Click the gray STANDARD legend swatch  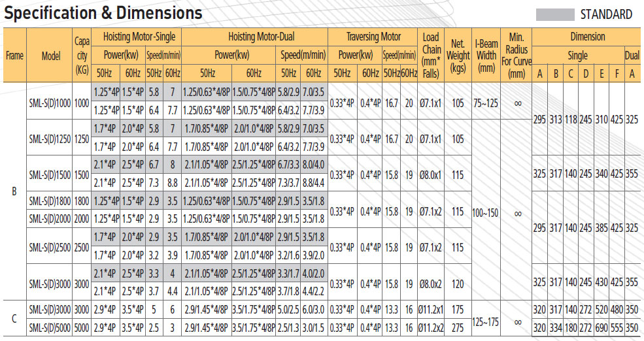tap(555, 14)
